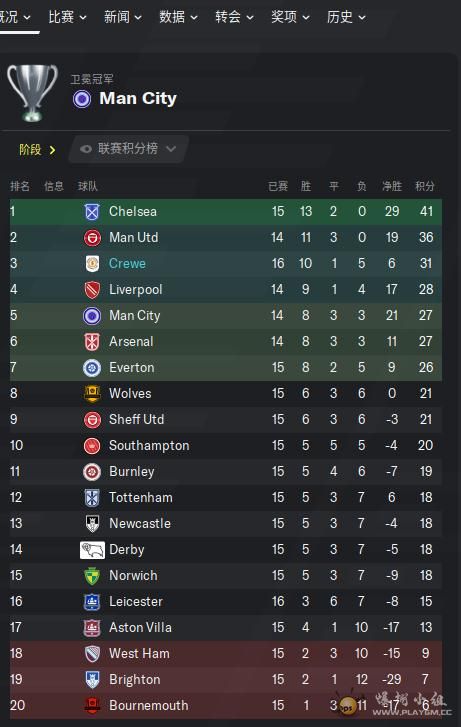Screen dimensions: 461x727
Task: Click the Bournemouth badge icon
Action: pos(92,706)
